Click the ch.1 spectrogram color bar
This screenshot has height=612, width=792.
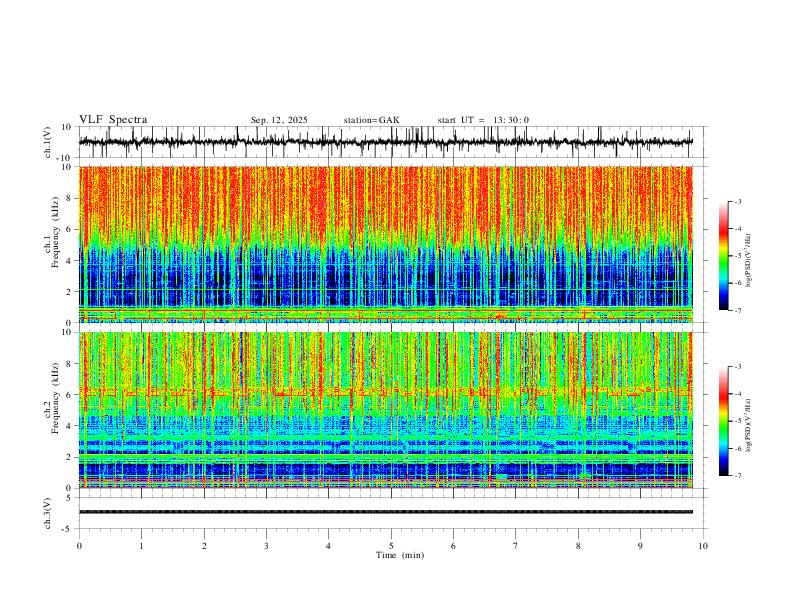click(x=724, y=256)
